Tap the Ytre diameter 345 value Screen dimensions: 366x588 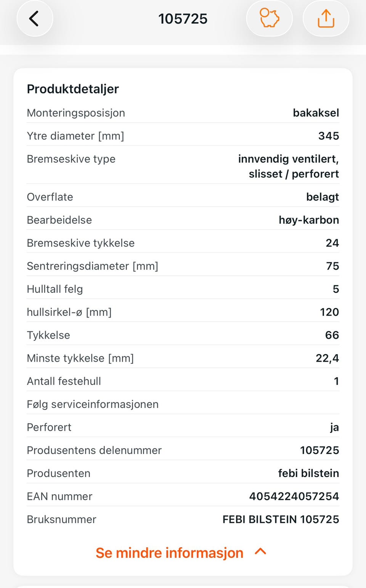(329, 136)
